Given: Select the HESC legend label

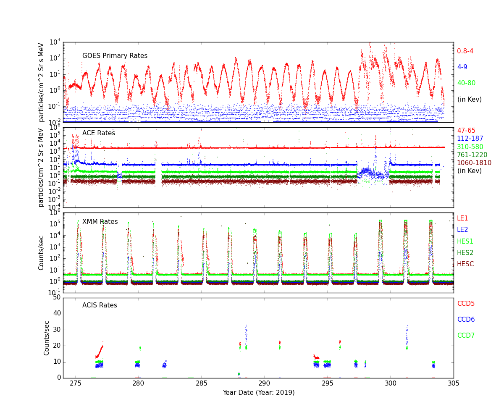Looking at the screenshot, I should click(465, 264).
